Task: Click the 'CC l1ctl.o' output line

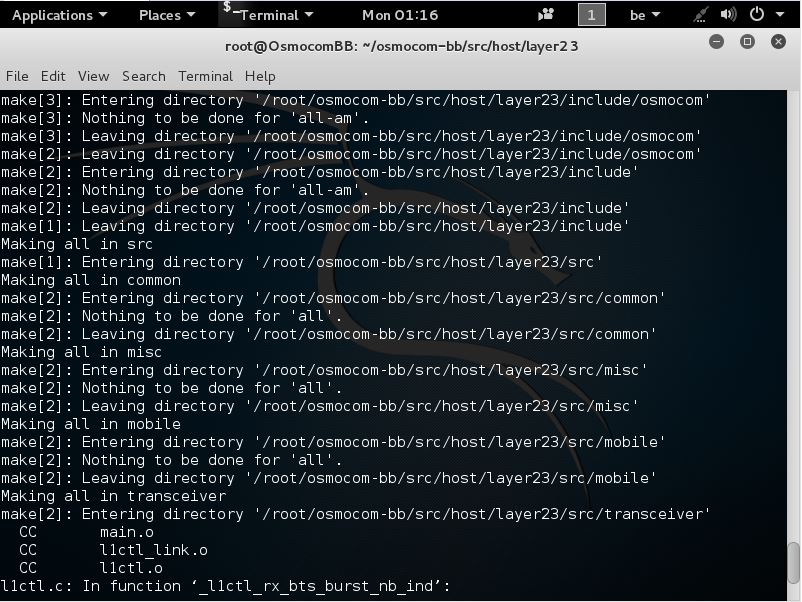Action: click(x=91, y=568)
